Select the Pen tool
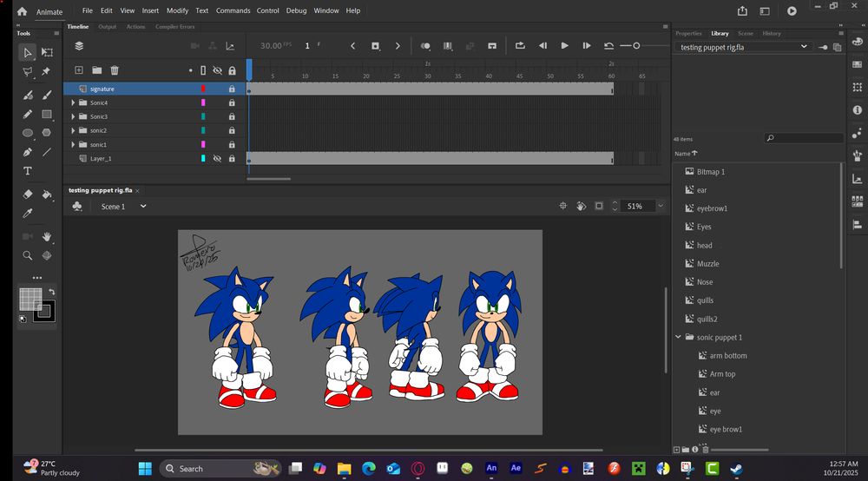This screenshot has width=868, height=481. point(28,152)
